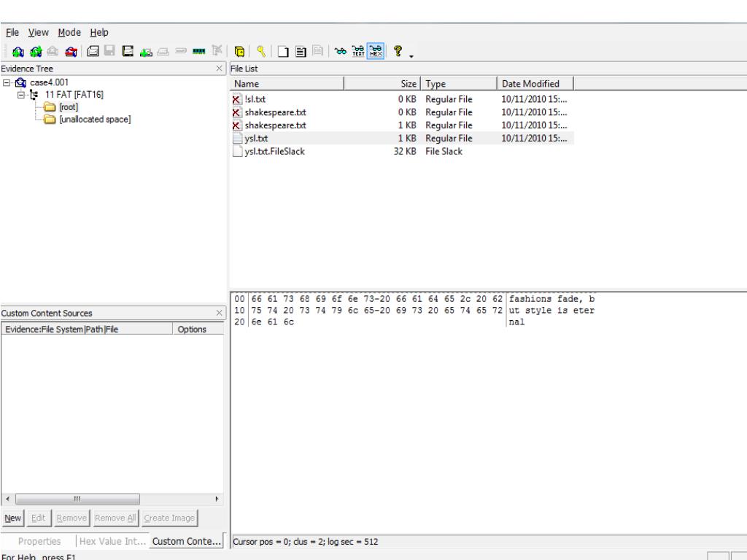
Task: Click the greyed-out floppy Export Disk Image icon
Action: pyautogui.click(x=109, y=50)
